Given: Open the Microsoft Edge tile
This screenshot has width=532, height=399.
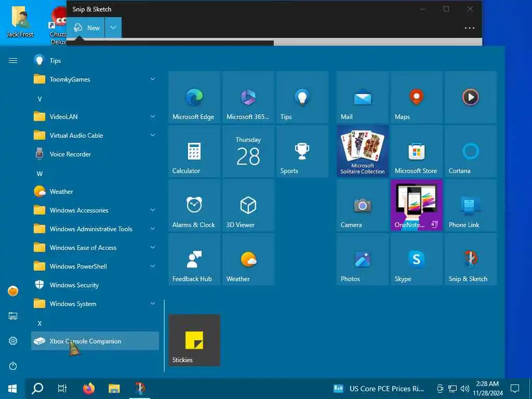Looking at the screenshot, I should (194, 97).
